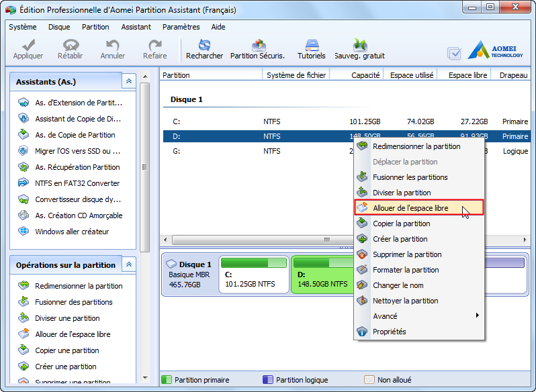Click the left panel vertical scrollbar thumb

pyautogui.click(x=145, y=167)
